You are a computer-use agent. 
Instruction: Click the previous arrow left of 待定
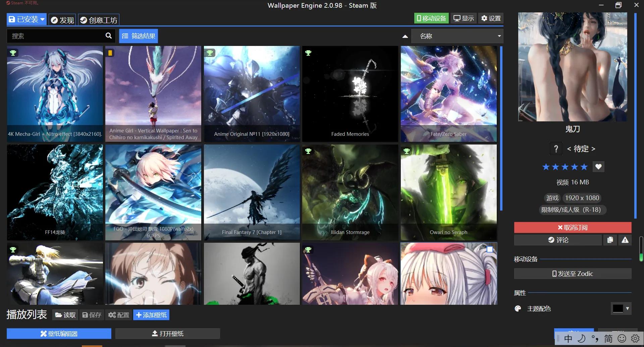(x=569, y=149)
